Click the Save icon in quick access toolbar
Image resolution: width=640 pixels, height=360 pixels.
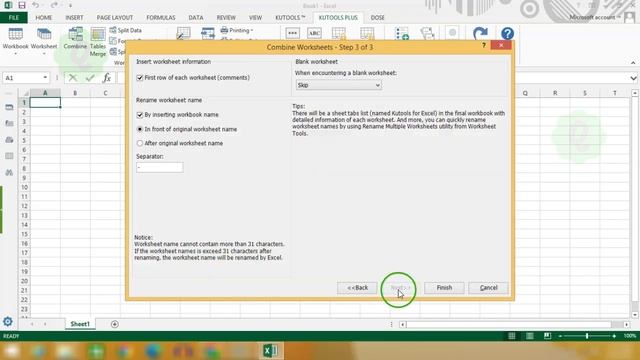pos(22,5)
